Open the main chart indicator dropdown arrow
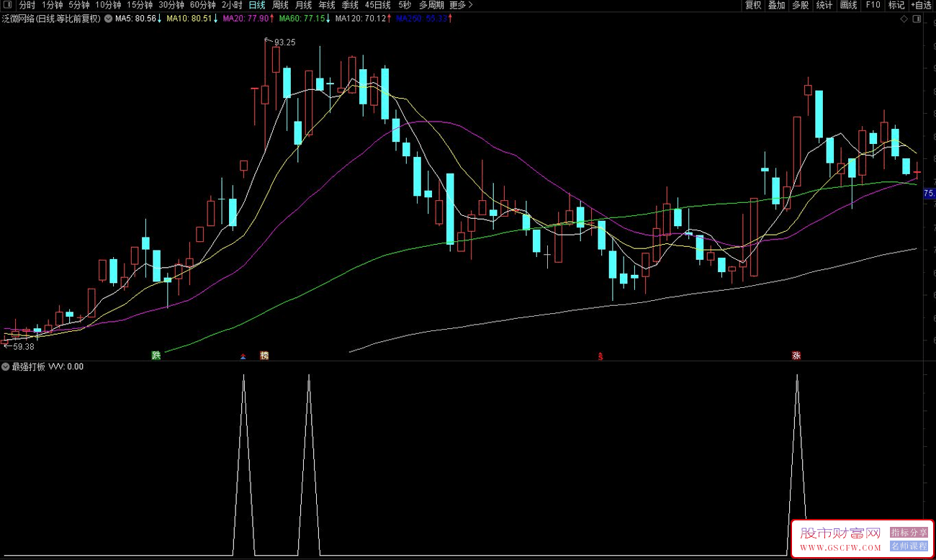Image resolution: width=936 pixels, height=560 pixels. point(108,19)
